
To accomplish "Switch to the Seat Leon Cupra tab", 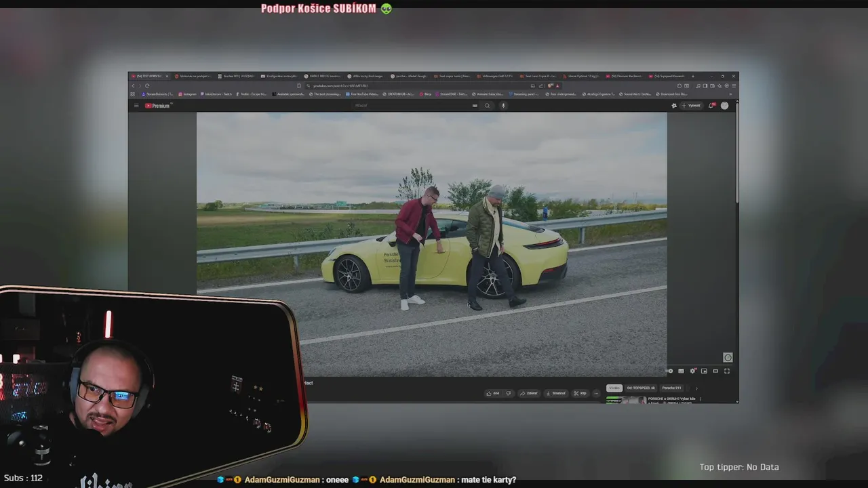I will click(x=538, y=77).
